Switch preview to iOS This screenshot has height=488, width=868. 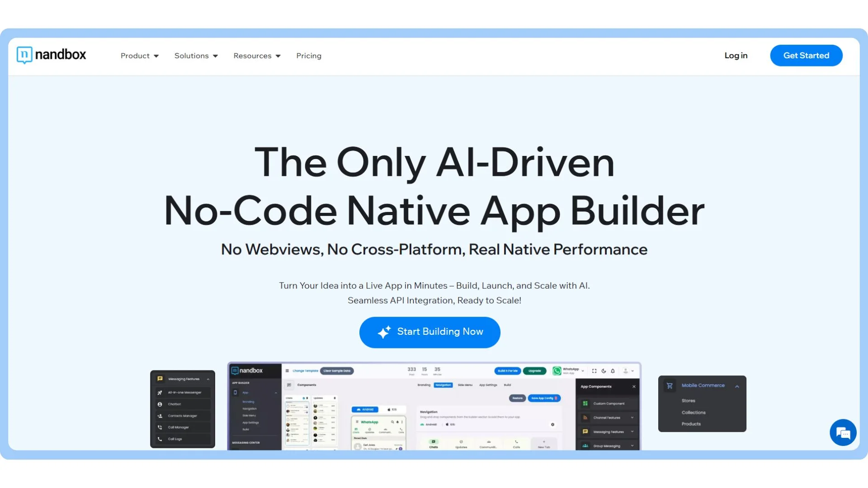click(392, 409)
